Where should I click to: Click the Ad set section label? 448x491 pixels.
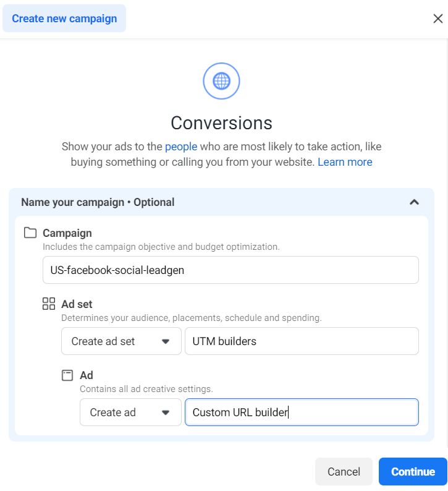77,304
